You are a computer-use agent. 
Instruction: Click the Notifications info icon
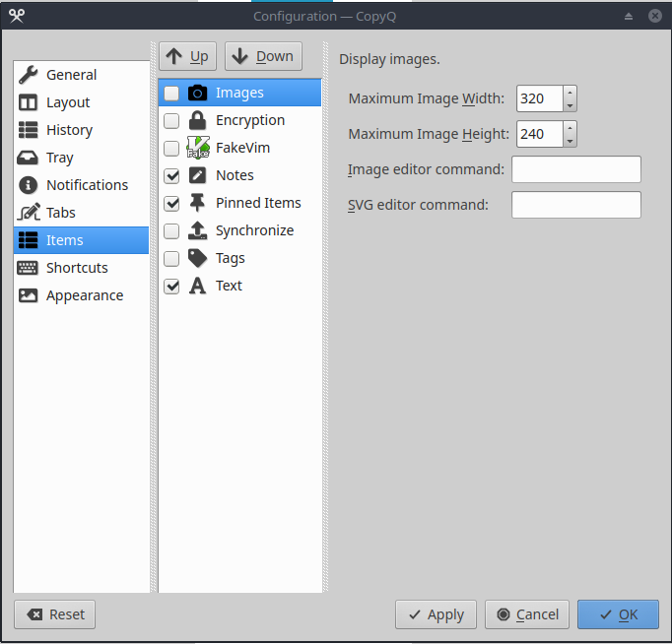28,185
